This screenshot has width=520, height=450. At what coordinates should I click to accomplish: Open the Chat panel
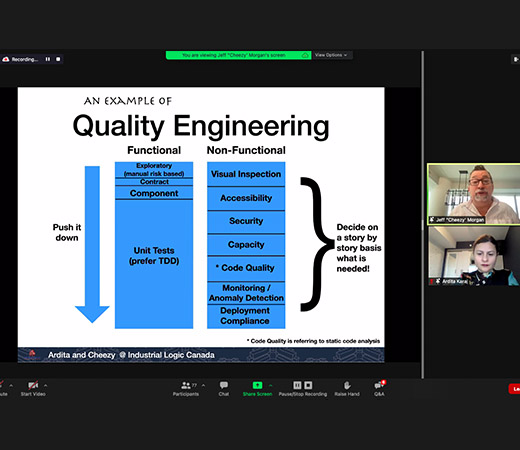click(224, 389)
